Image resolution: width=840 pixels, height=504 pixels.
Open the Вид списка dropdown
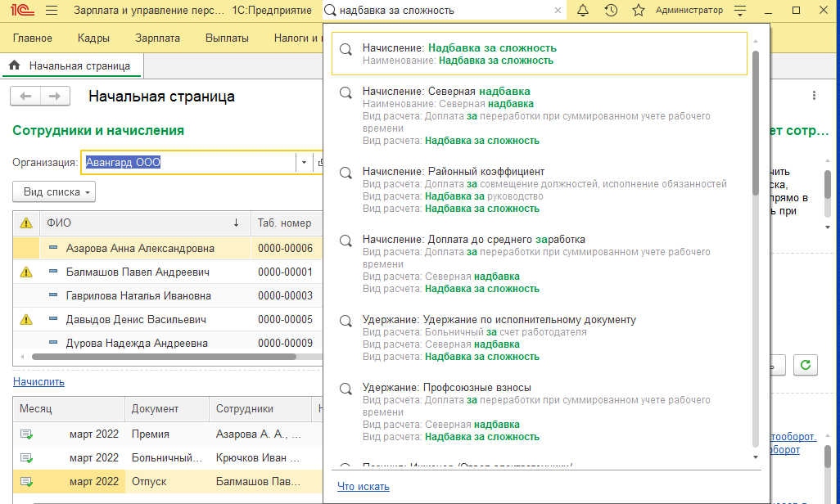point(55,192)
